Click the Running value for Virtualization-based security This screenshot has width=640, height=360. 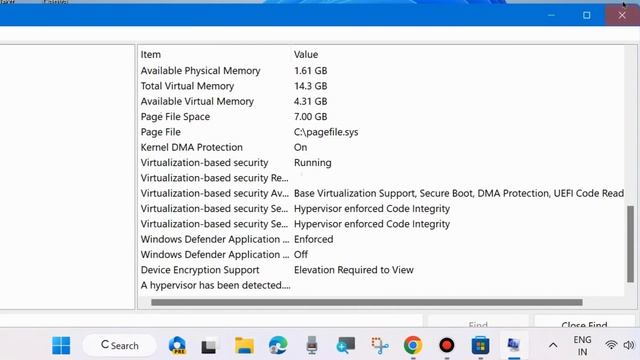tap(313, 162)
